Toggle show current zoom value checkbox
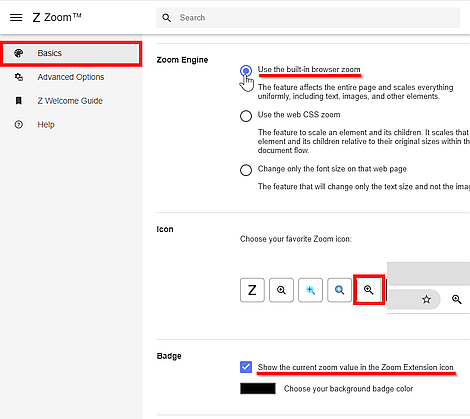 (x=246, y=367)
